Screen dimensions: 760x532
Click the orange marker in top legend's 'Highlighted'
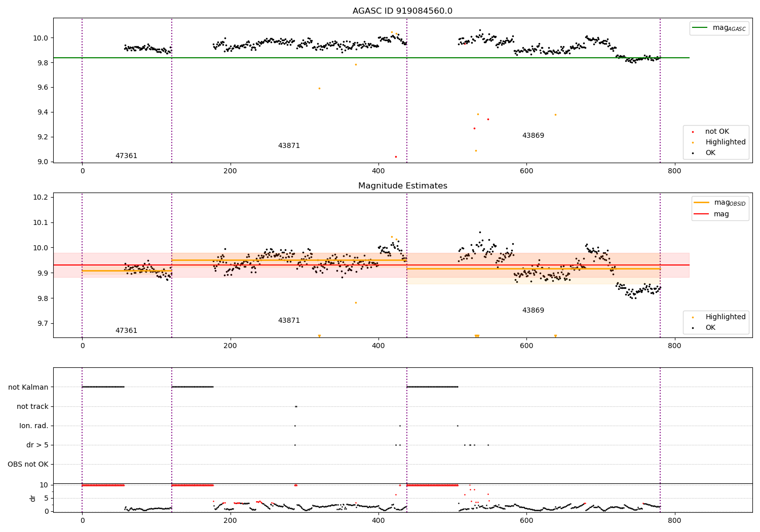point(693,143)
